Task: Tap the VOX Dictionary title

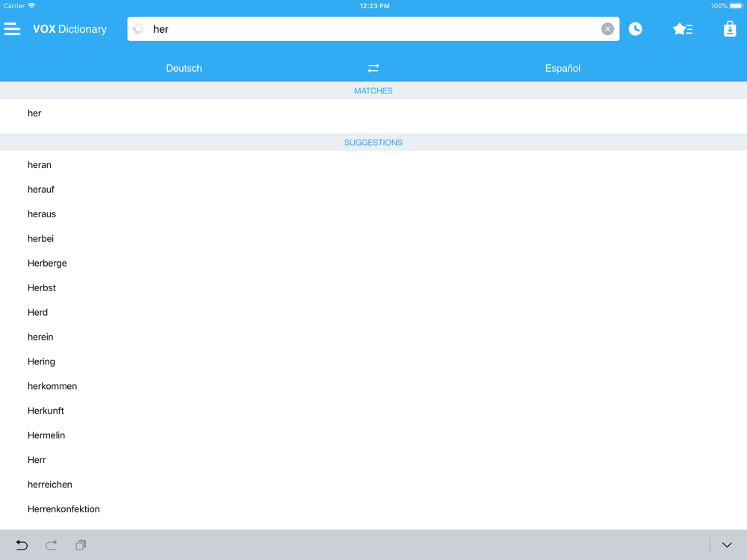Action: point(69,29)
